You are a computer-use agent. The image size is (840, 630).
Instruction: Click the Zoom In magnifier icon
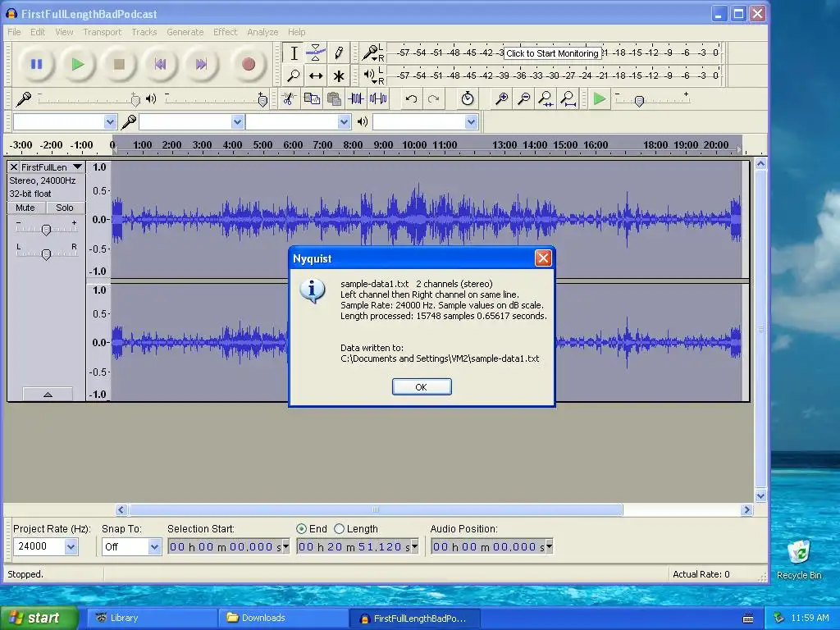coord(501,98)
